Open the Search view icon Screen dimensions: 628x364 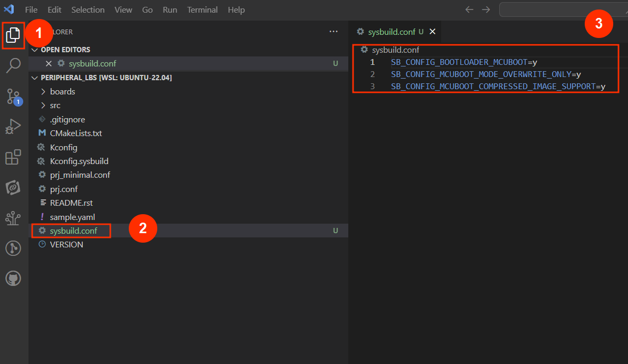pyautogui.click(x=13, y=65)
